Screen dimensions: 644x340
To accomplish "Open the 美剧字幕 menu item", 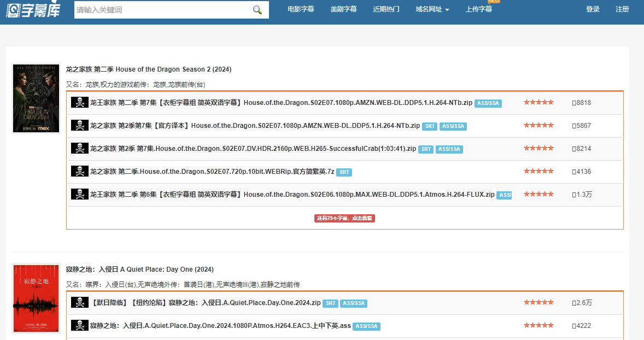I will pyautogui.click(x=343, y=9).
